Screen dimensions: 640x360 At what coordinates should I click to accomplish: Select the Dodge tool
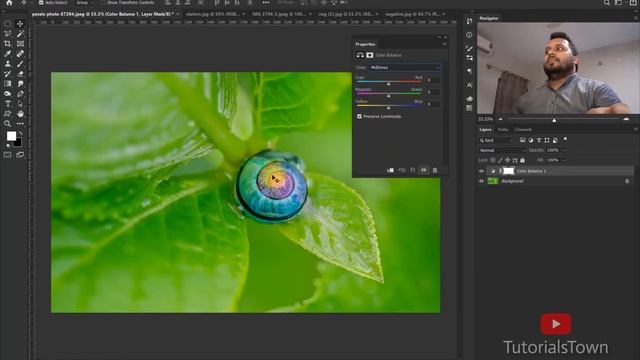(x=7, y=93)
